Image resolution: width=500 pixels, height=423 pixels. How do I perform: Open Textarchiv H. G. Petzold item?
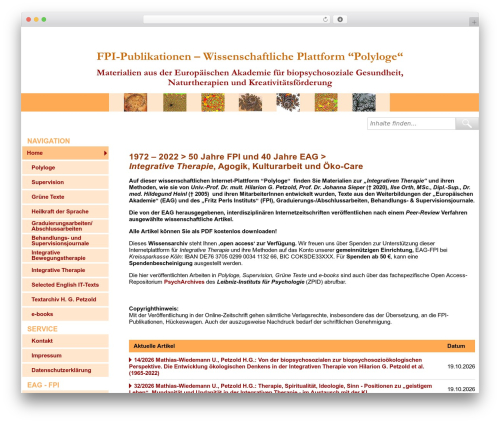65,300
